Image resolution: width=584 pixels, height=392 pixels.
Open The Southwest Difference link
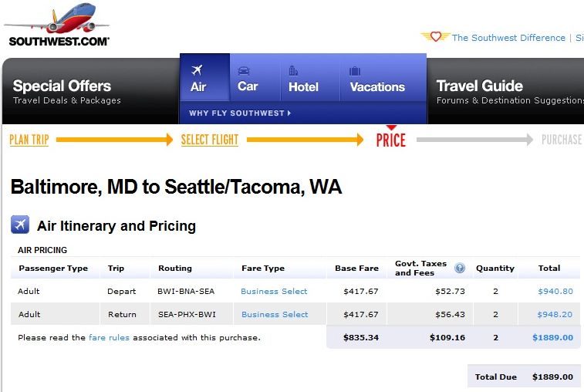(x=508, y=38)
